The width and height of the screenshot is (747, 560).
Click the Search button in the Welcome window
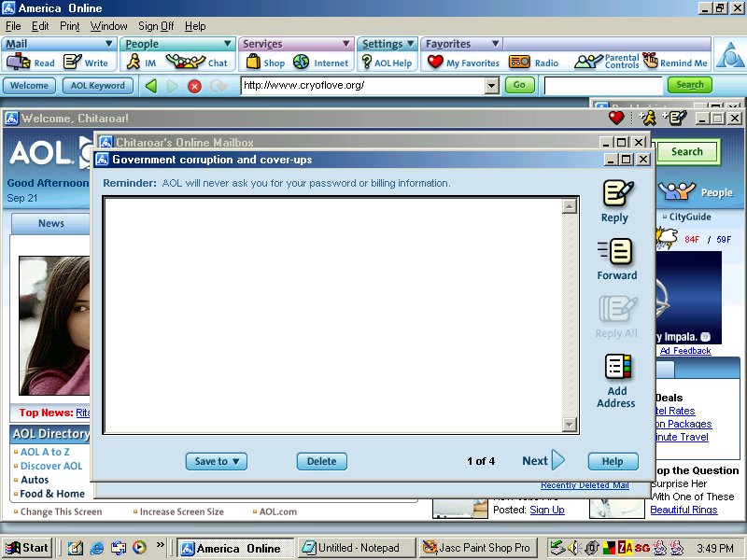point(687,152)
